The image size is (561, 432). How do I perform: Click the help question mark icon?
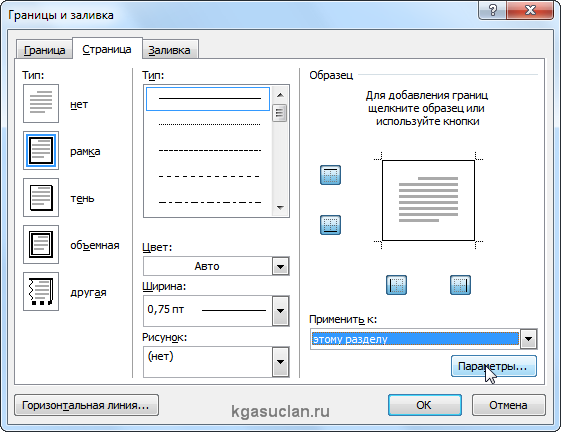[493, 11]
